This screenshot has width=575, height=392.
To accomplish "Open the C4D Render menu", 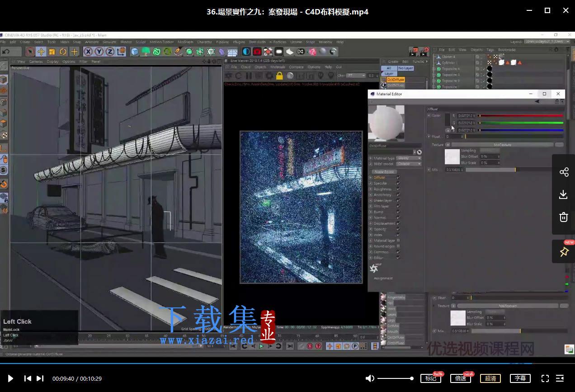I will [126, 42].
